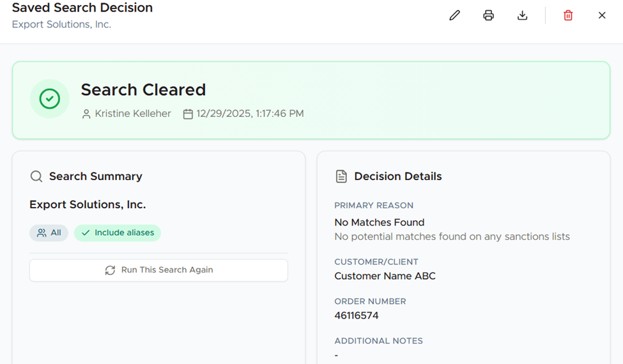Click the calendar icon by the timestamp
The image size is (623, 364).
pos(188,114)
